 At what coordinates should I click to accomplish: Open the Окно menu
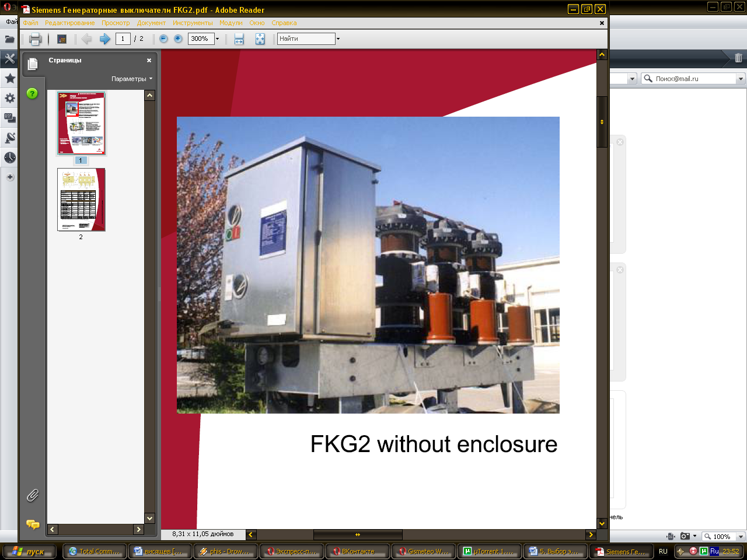tap(257, 23)
